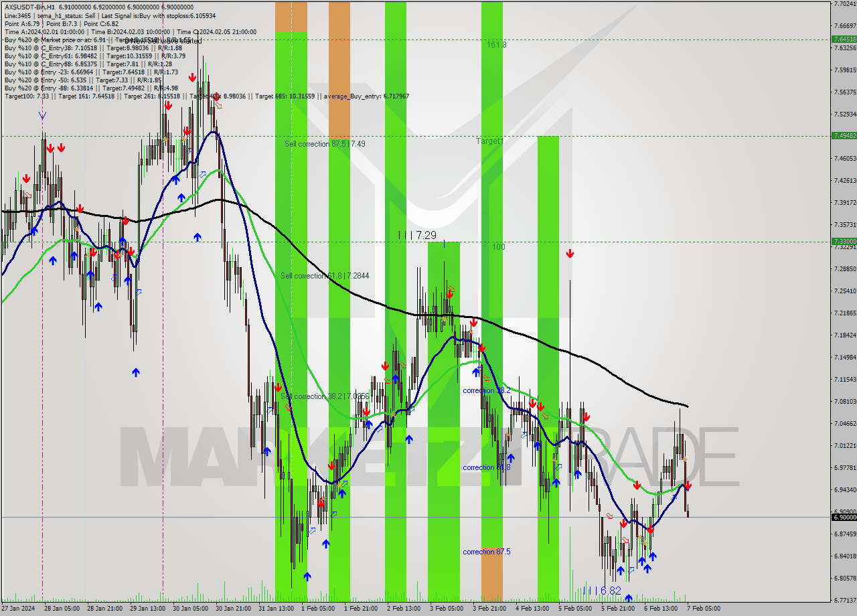Click the blue buy arrow under 6.82 low
Viewport: 857px width, 616px height.
(x=628, y=599)
